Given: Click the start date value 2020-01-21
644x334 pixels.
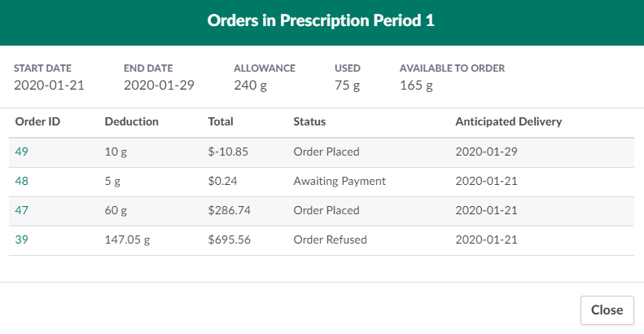Looking at the screenshot, I should click(x=49, y=84).
